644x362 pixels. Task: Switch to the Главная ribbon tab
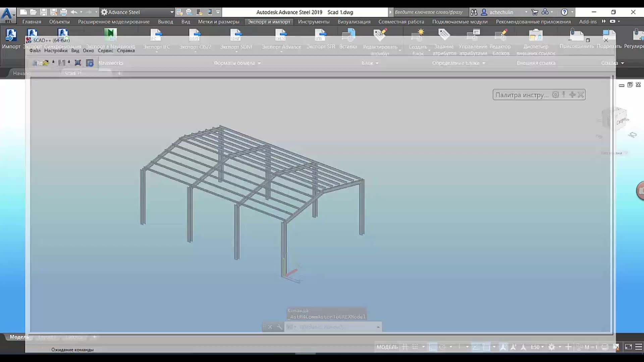coord(32,21)
